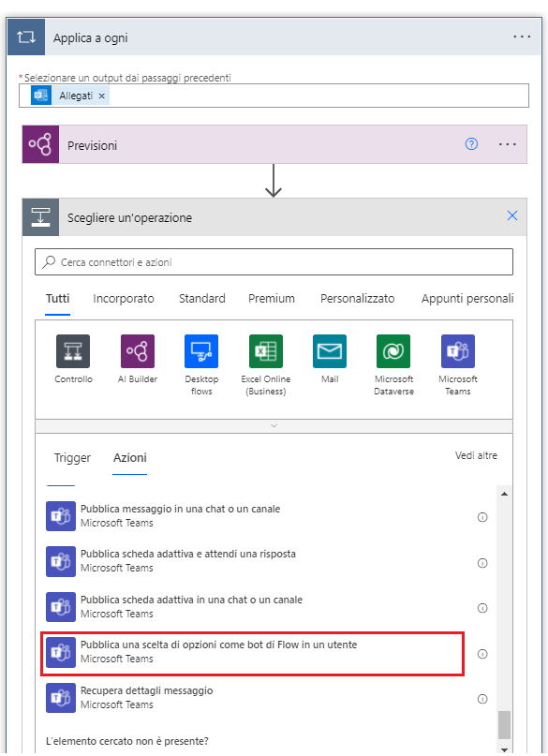Select the Tutti tab
This screenshot has height=756, width=548.
(57, 299)
